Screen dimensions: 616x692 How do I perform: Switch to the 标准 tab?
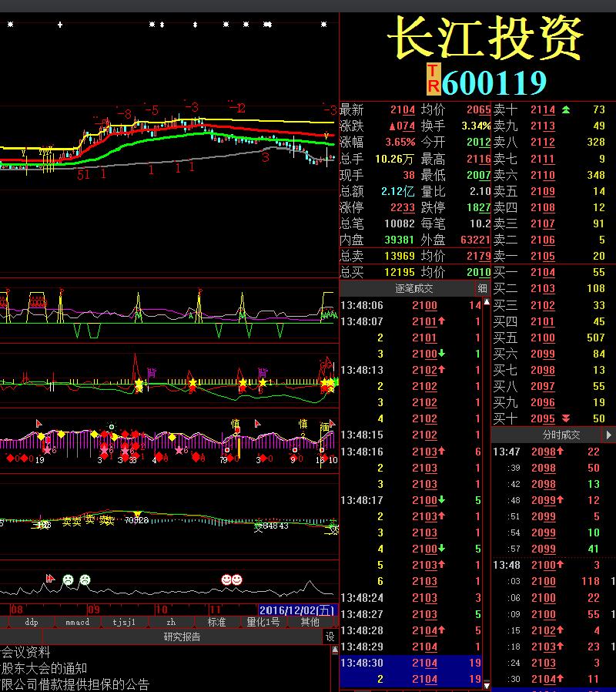[216, 622]
